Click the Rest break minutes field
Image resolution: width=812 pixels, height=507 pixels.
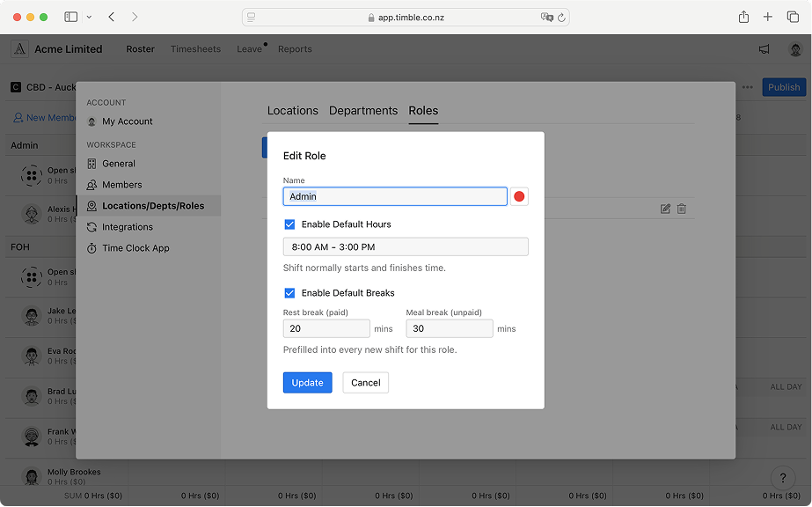326,328
